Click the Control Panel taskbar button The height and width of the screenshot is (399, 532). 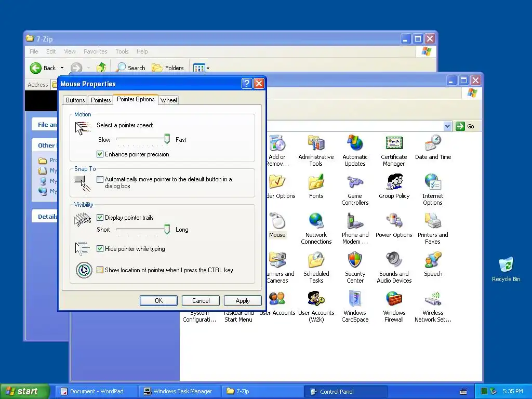pyautogui.click(x=345, y=392)
